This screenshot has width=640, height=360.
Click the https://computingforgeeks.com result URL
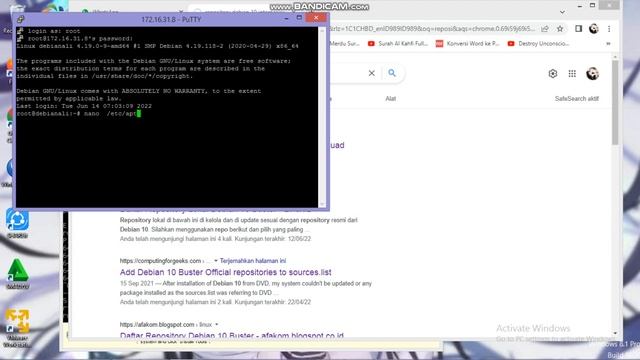(x=160, y=260)
